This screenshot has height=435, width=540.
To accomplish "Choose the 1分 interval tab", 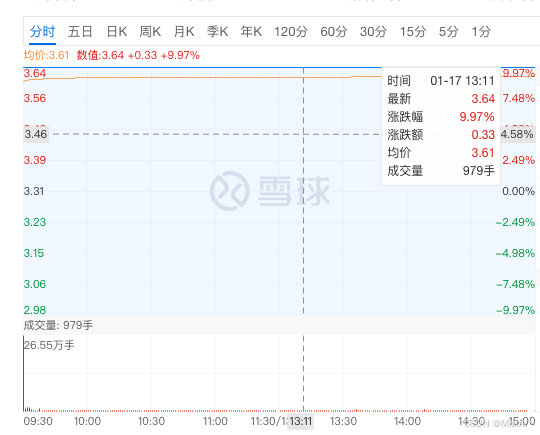I will 481,32.
